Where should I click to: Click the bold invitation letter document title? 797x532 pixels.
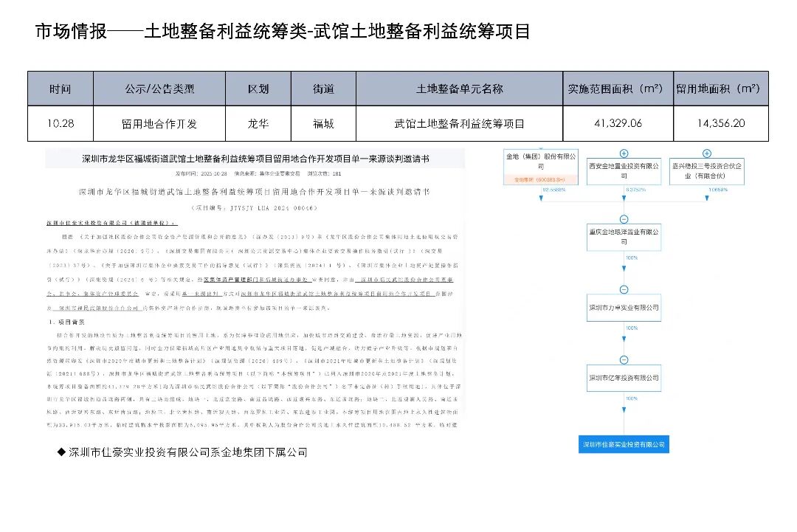pos(255,159)
